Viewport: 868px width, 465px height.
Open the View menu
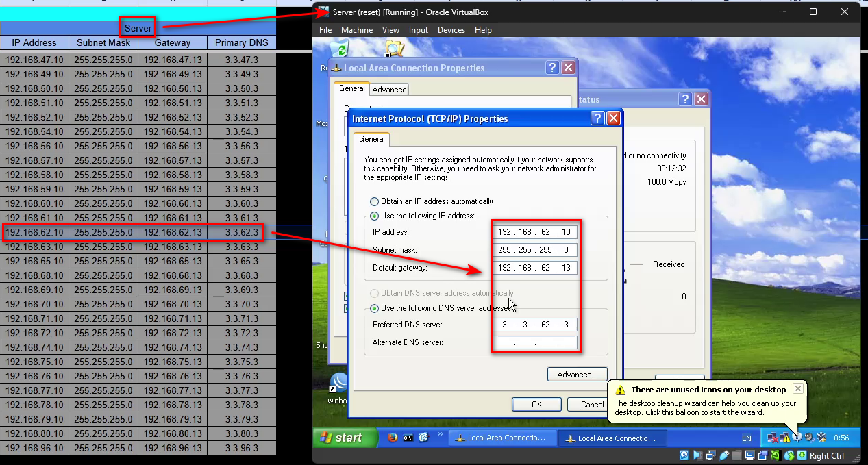point(391,30)
